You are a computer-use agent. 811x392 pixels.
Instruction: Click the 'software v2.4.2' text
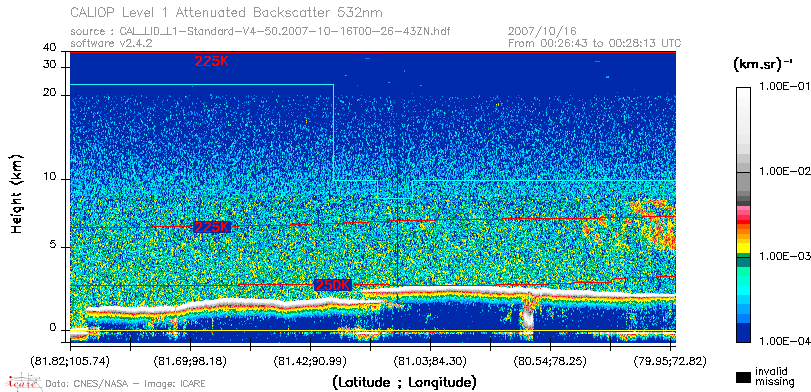coord(111,43)
